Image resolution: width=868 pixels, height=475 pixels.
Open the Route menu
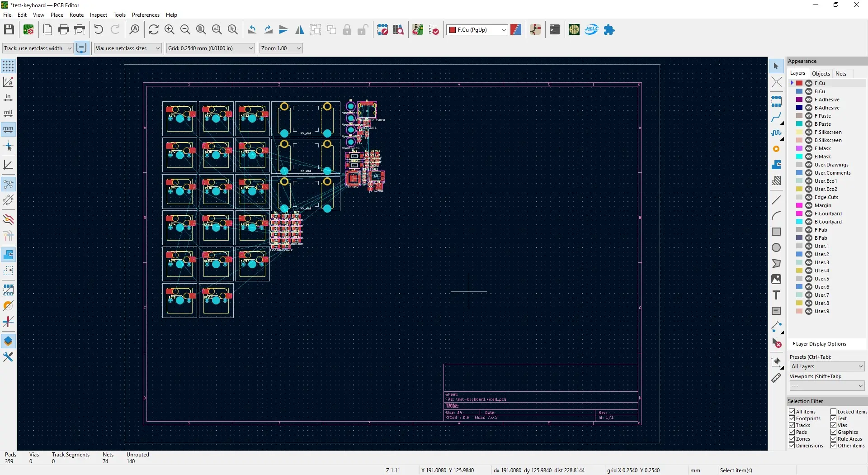76,15
